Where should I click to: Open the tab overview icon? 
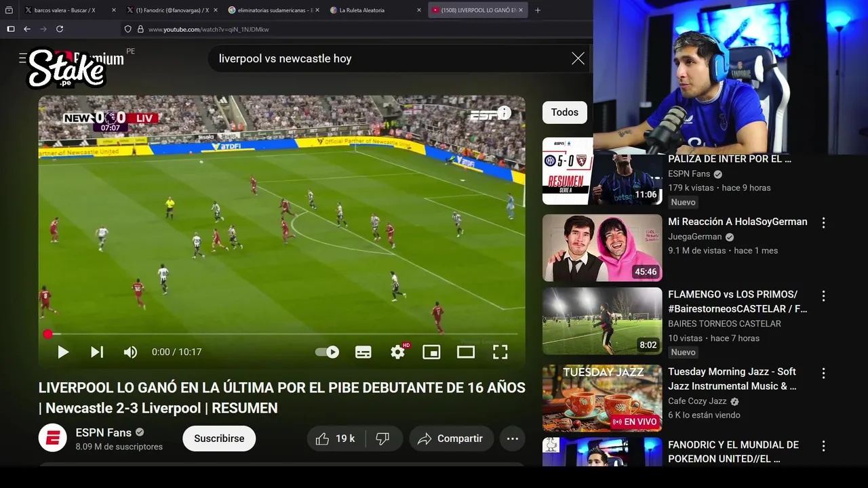(9, 10)
